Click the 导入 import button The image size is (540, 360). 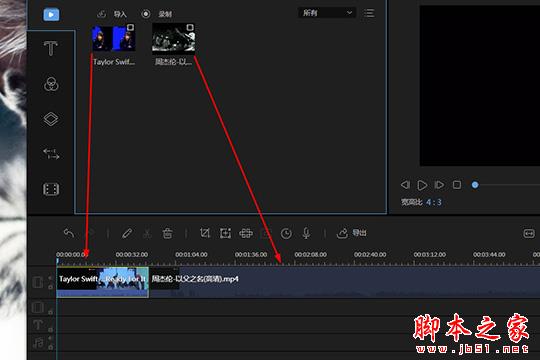pos(112,14)
